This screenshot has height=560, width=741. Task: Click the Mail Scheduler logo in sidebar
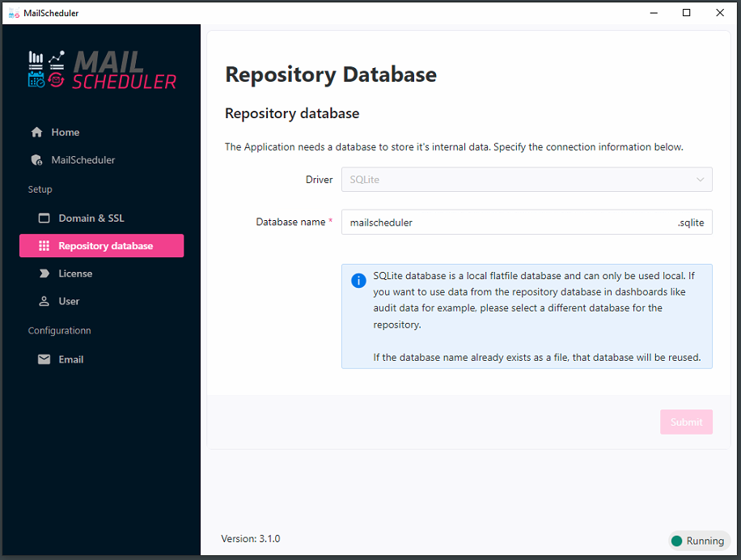[102, 70]
